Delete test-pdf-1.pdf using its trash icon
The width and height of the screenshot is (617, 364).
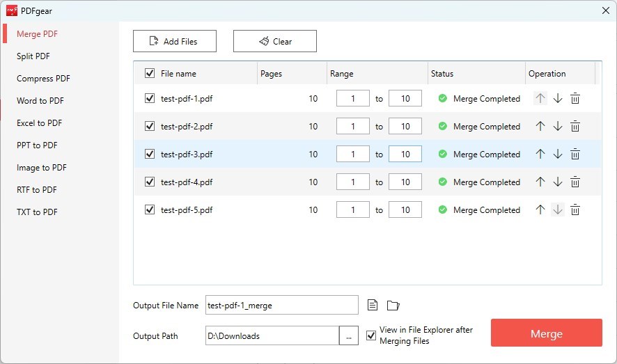575,99
